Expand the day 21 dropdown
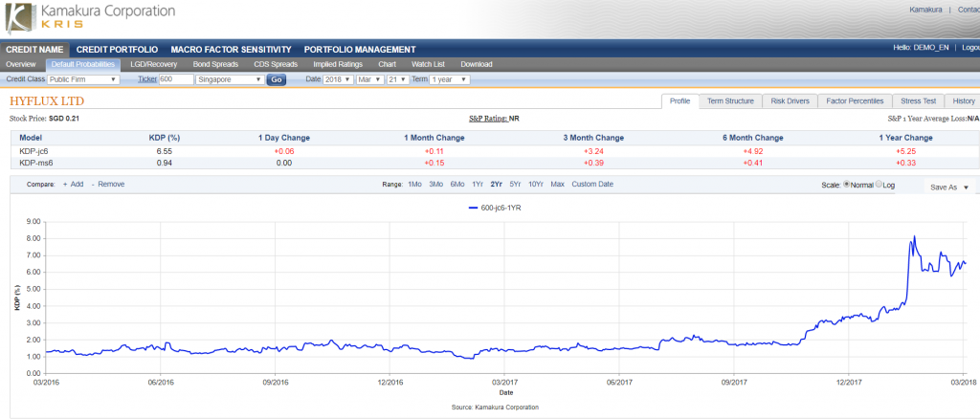 (397, 80)
